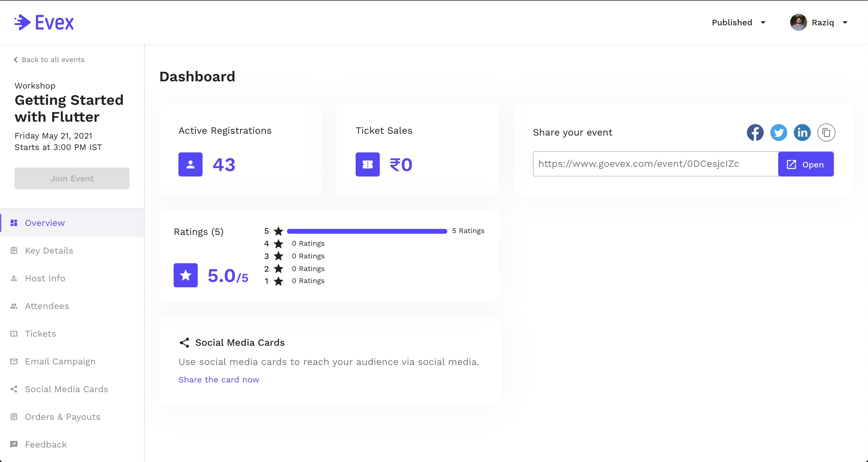Go to Email Campaign

point(72,361)
